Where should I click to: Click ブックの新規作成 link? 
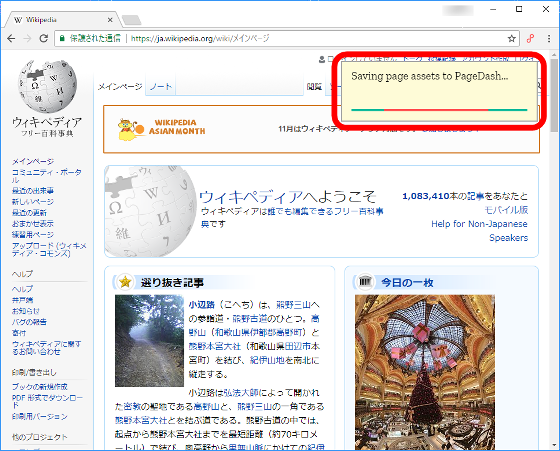(40, 387)
